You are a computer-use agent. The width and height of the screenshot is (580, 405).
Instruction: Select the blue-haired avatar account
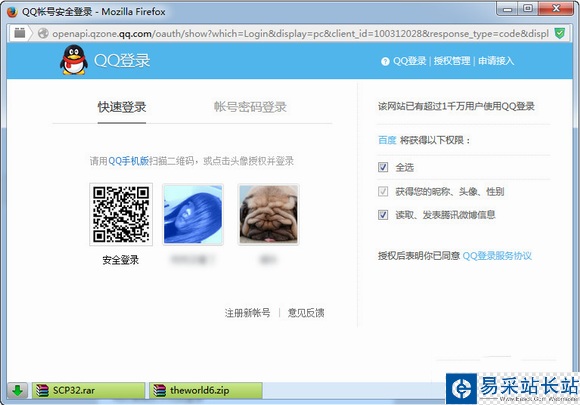pos(193,214)
